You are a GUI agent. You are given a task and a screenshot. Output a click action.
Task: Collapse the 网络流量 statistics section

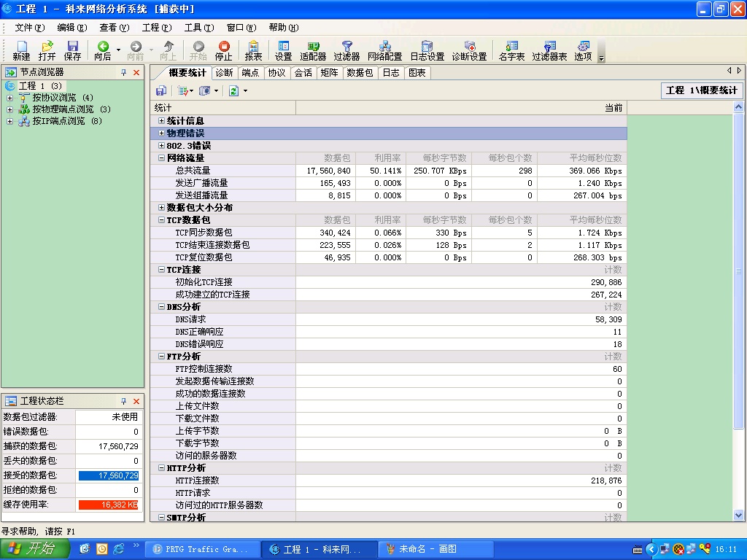(160, 157)
